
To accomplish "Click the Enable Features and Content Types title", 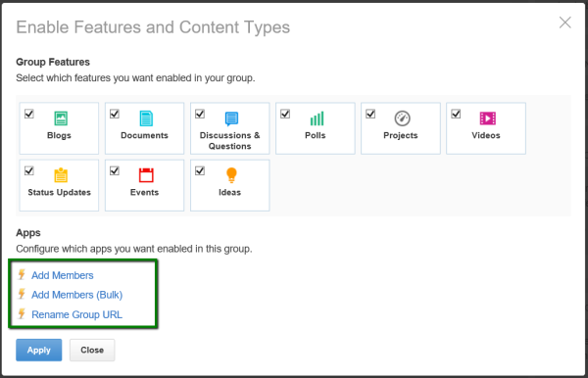I will pos(153,27).
